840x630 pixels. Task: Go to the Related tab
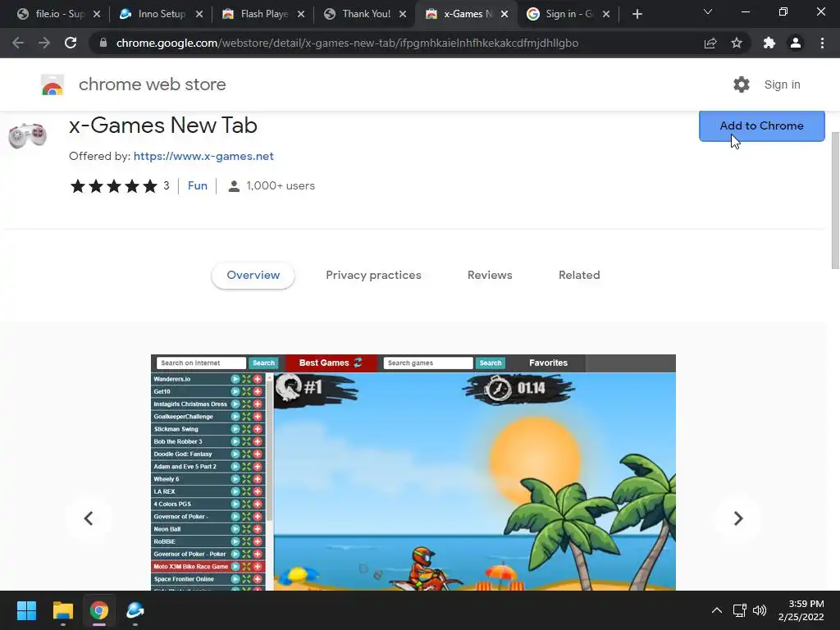point(579,275)
